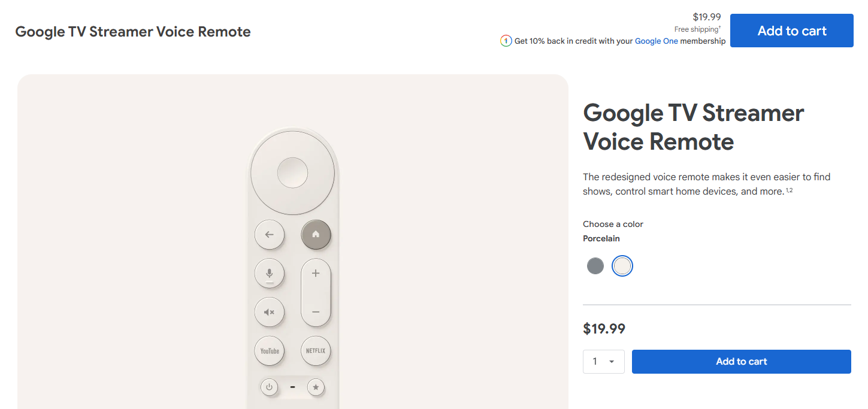This screenshot has width=868, height=409.
Task: Click the footnote superscript after the product description
Action: tap(790, 190)
